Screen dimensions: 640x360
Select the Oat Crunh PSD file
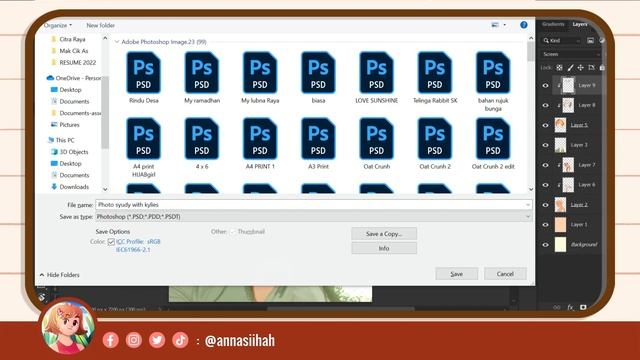[376, 144]
